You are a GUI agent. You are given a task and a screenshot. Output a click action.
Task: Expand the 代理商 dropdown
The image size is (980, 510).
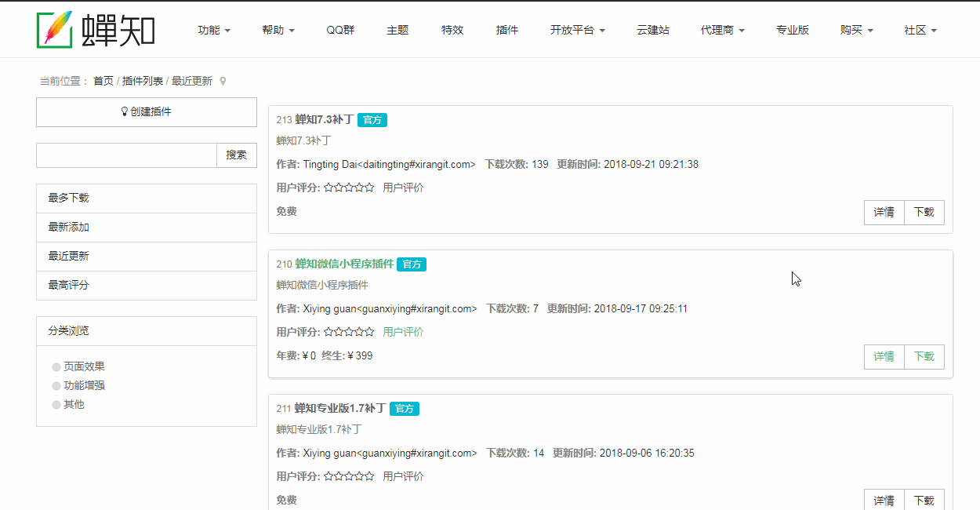[723, 30]
